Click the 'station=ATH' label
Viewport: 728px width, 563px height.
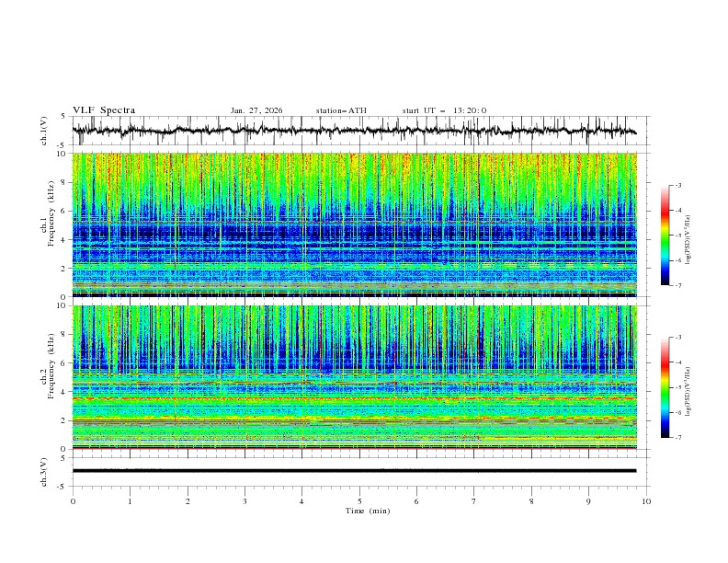click(x=341, y=110)
